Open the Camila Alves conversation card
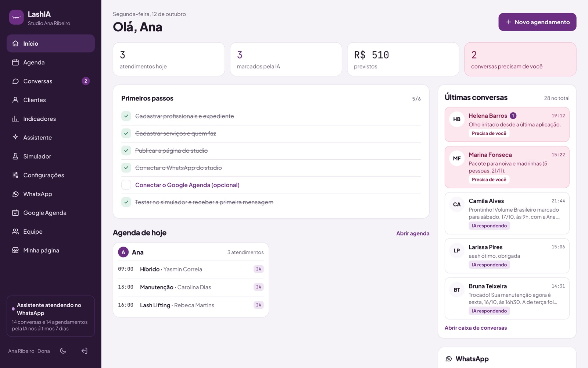 pos(507,213)
